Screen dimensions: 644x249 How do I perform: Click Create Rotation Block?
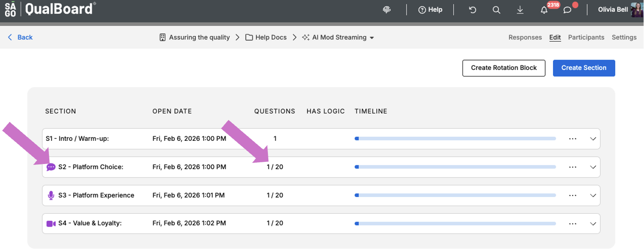click(504, 68)
